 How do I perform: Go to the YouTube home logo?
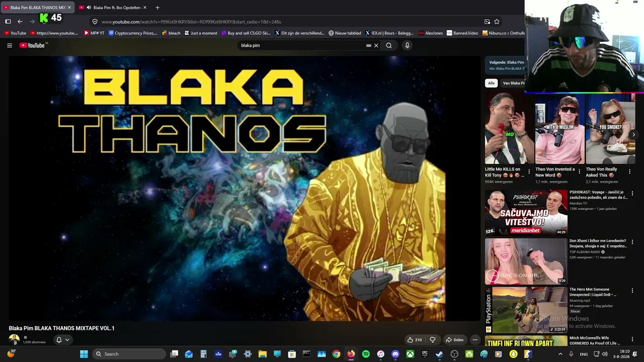click(x=33, y=45)
